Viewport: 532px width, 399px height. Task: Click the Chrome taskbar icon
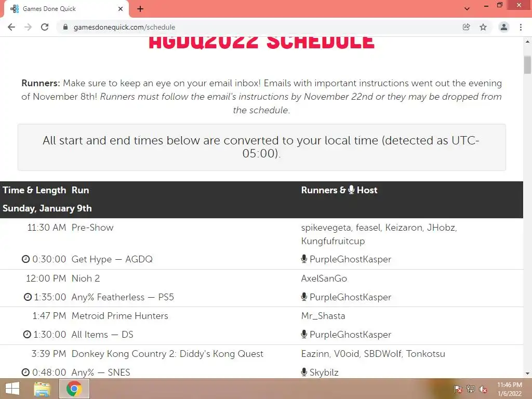(74, 389)
